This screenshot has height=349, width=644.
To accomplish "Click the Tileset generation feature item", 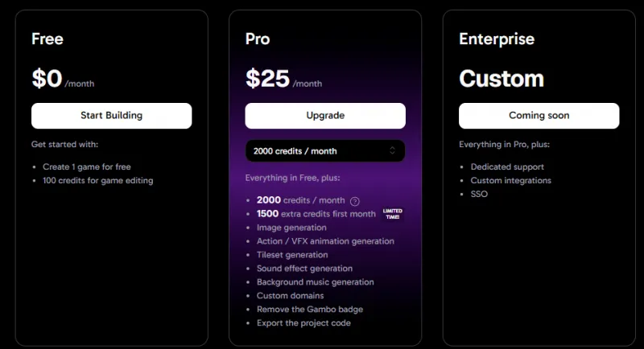I will point(292,255).
